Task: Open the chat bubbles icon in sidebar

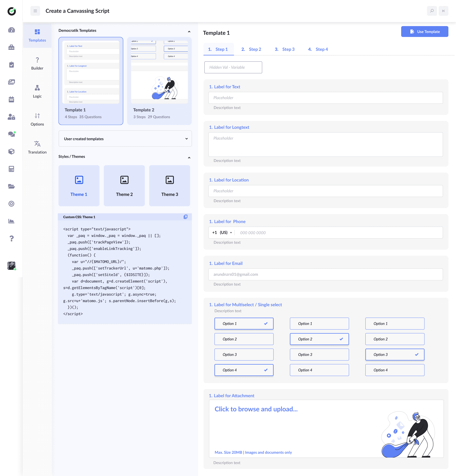Action: coord(11,134)
